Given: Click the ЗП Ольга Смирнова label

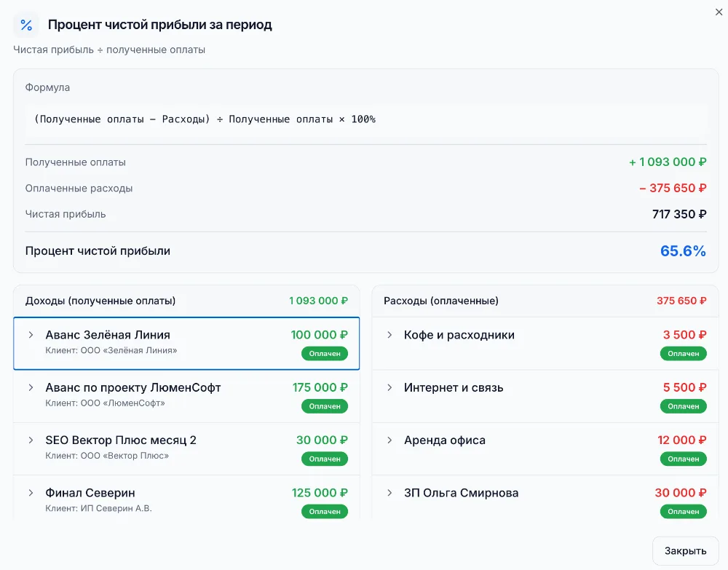Looking at the screenshot, I should pos(461,493).
